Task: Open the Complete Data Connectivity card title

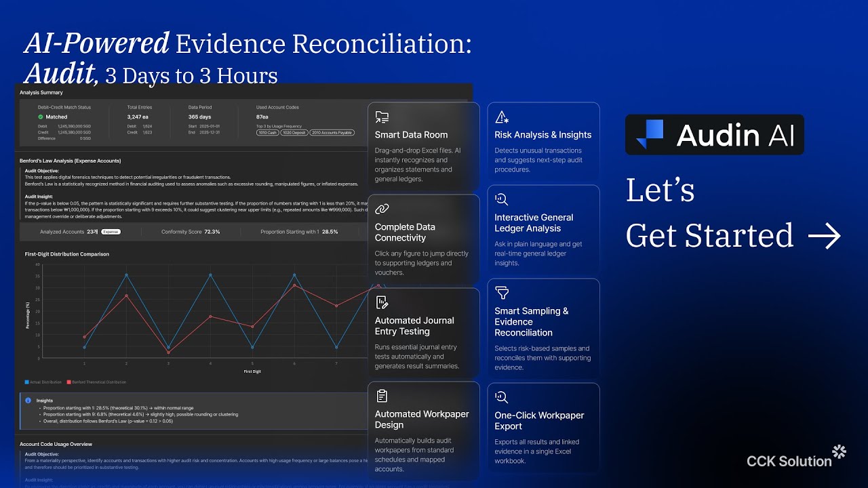Action: [x=405, y=232]
